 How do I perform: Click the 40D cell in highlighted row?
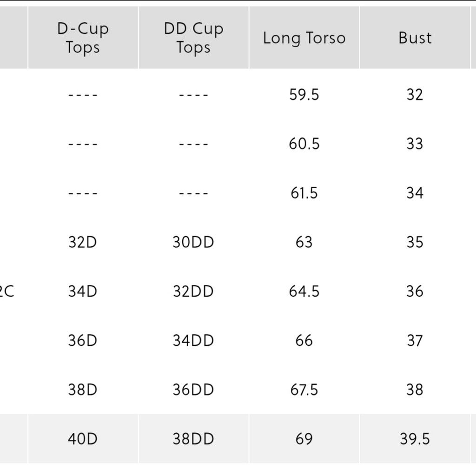point(83,439)
